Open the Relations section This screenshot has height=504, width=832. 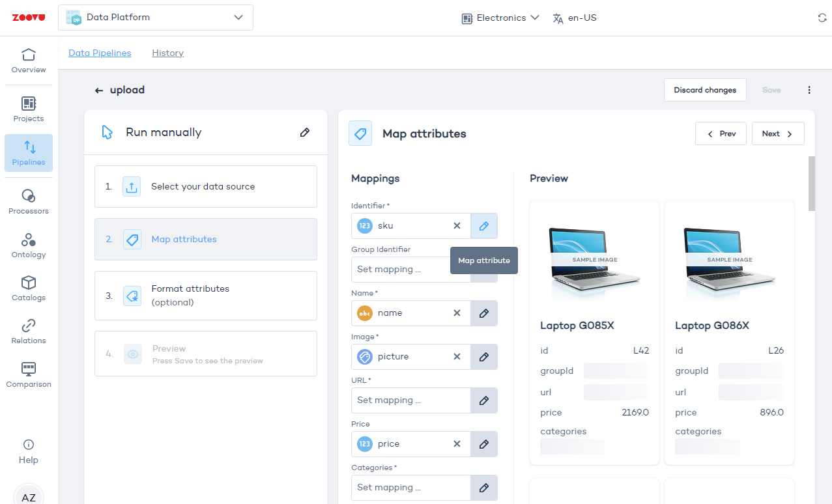pyautogui.click(x=29, y=331)
